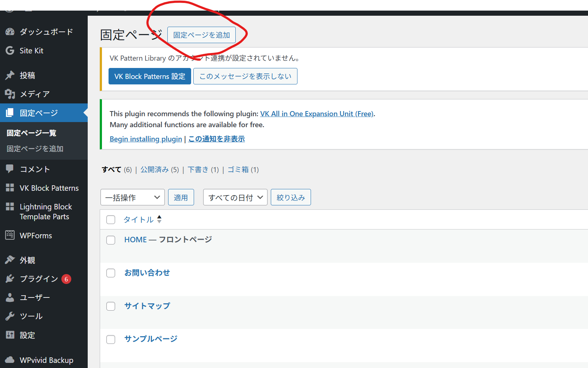
Task: Open 投稿 in the sidebar menu
Action: pos(44,75)
